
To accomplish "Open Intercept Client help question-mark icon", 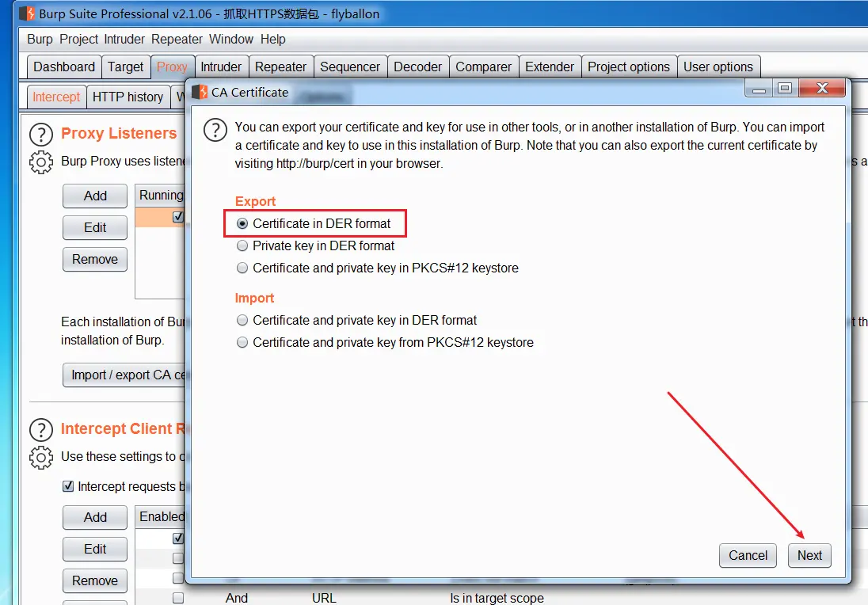I will [x=41, y=429].
